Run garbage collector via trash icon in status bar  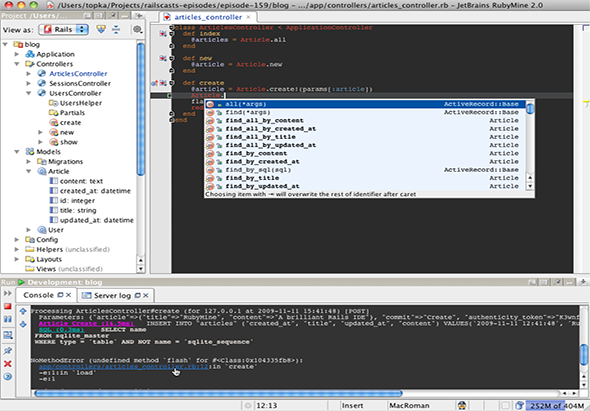click(520, 405)
